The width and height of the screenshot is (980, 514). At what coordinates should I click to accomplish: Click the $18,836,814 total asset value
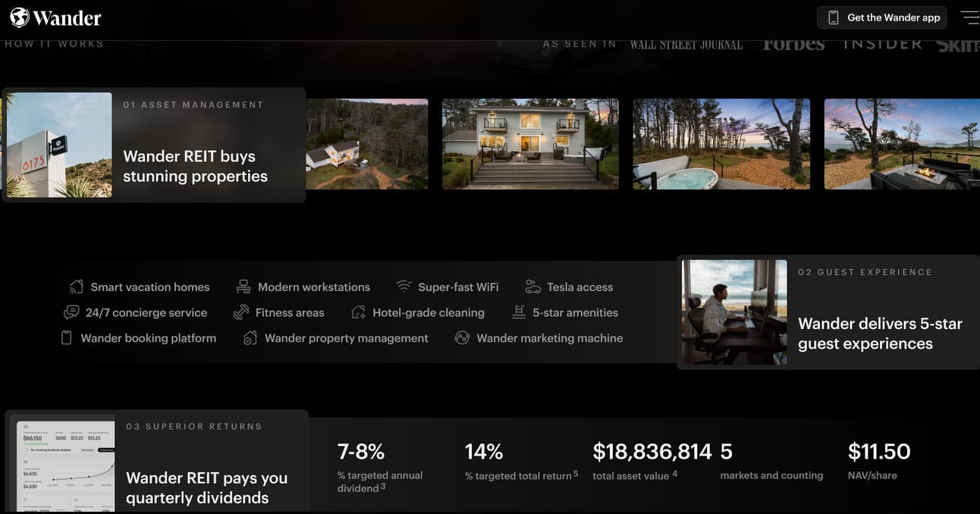click(x=652, y=452)
